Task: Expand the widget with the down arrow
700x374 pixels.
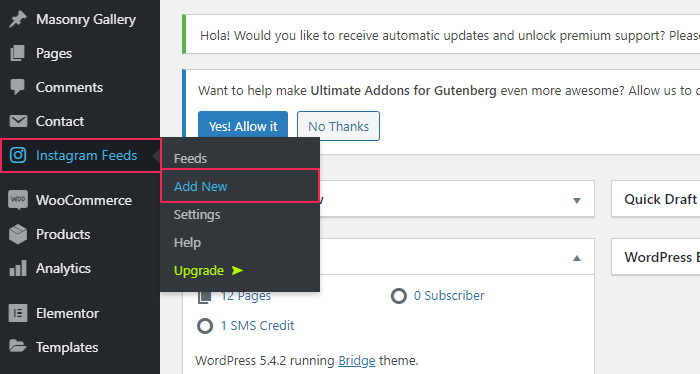Action: tap(577, 200)
